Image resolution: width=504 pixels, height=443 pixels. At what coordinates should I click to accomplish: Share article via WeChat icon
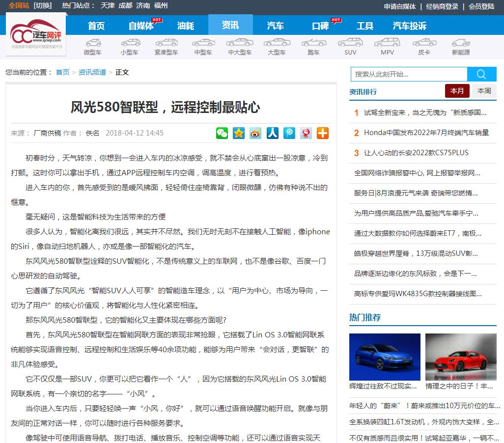pyautogui.click(x=222, y=133)
